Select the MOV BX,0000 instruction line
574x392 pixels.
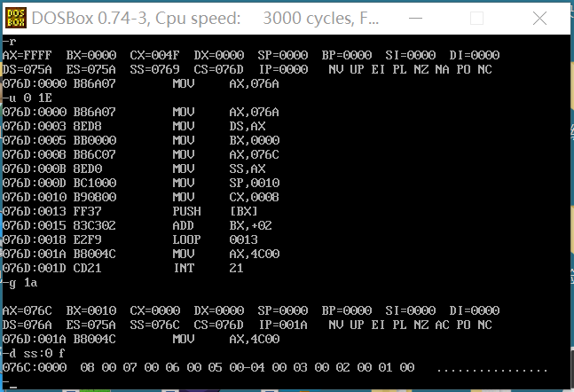tap(141, 140)
